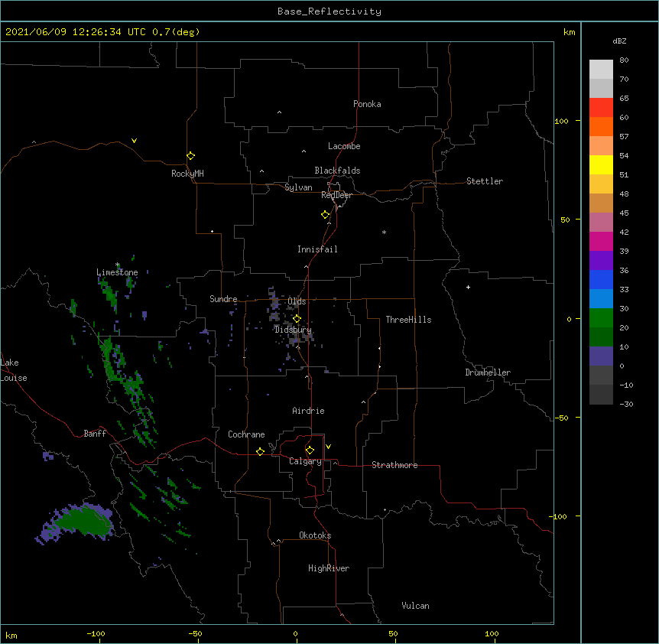The image size is (659, 644).
Task: Click the 100 tick label on horizontal axis
Action: pyautogui.click(x=492, y=633)
